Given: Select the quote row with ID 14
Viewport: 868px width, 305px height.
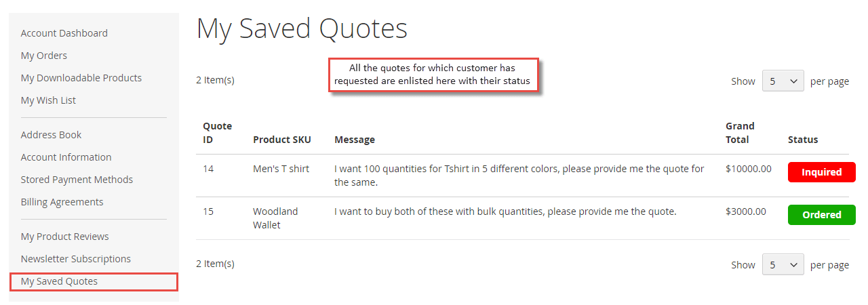Looking at the screenshot, I should pos(522,176).
